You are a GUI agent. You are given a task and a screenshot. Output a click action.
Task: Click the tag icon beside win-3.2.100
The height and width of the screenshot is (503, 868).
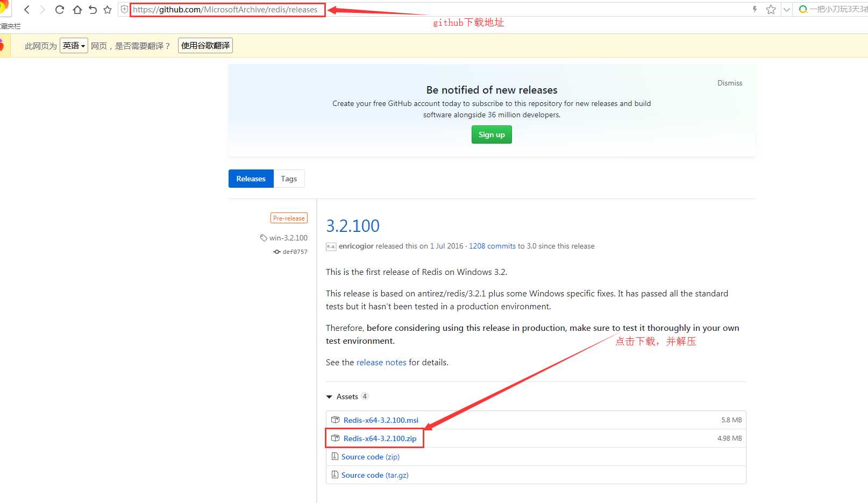[x=264, y=238]
